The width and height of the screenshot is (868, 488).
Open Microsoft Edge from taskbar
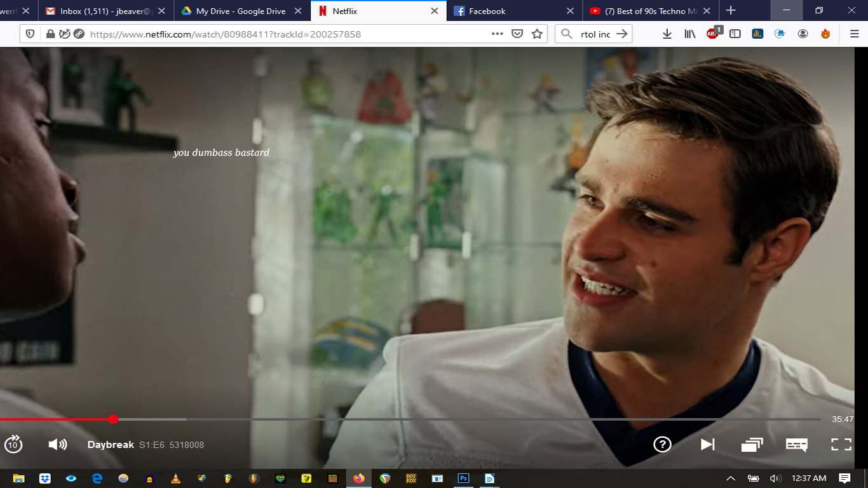pos(97,478)
